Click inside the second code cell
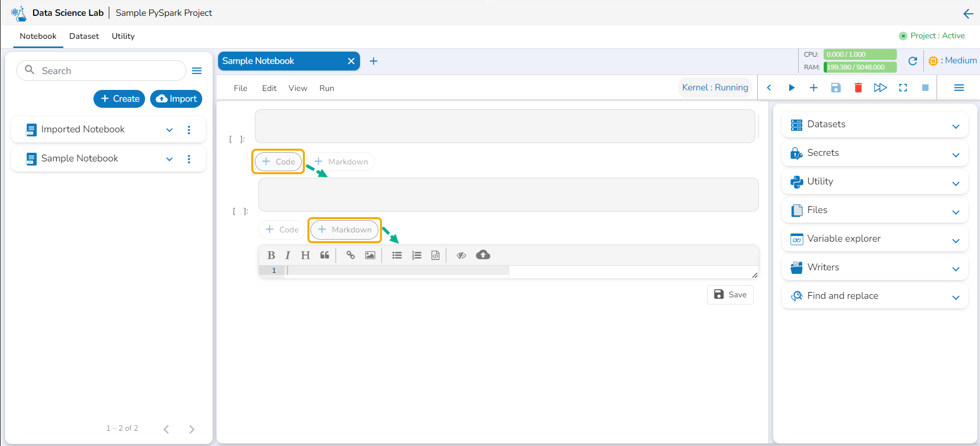The image size is (980, 446). click(x=508, y=195)
